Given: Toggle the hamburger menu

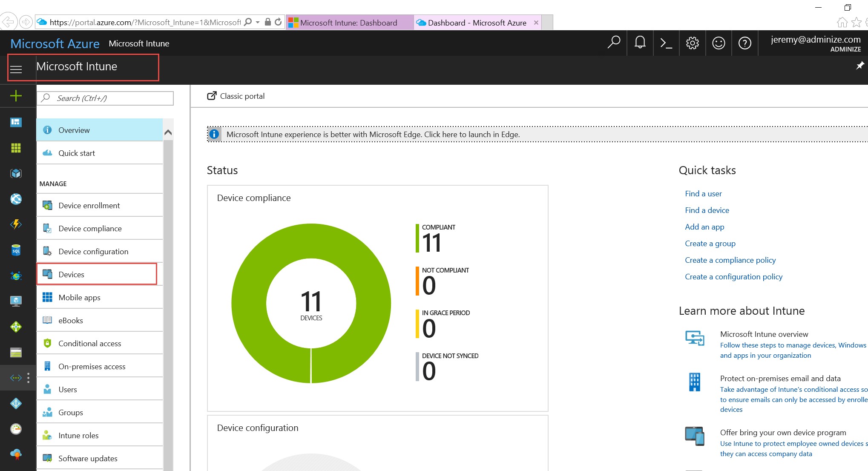Looking at the screenshot, I should (16, 69).
